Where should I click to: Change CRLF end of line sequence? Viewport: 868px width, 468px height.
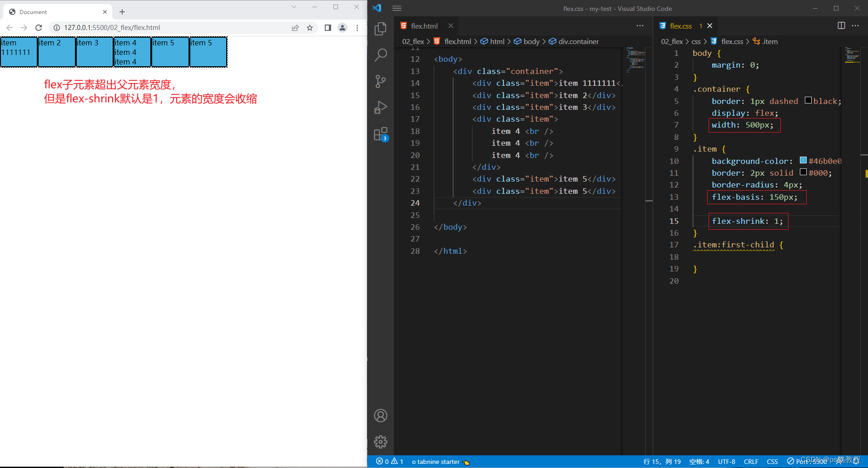[751, 462]
